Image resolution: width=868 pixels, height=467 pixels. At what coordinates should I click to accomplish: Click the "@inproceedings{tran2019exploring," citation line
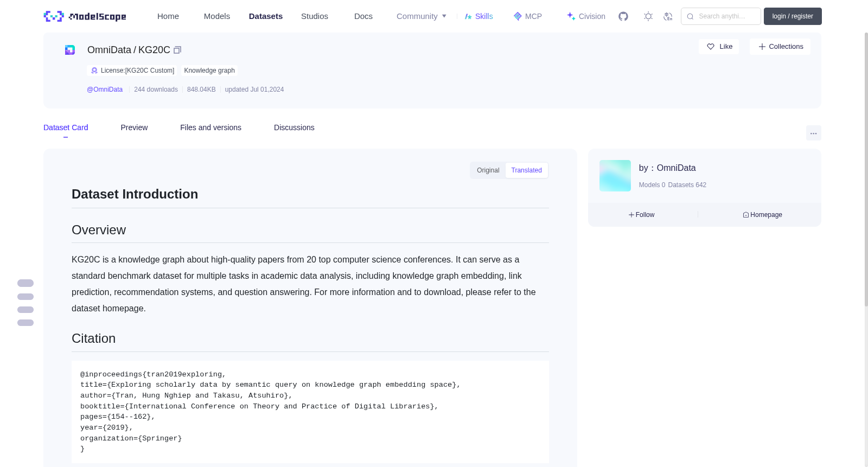click(x=153, y=374)
